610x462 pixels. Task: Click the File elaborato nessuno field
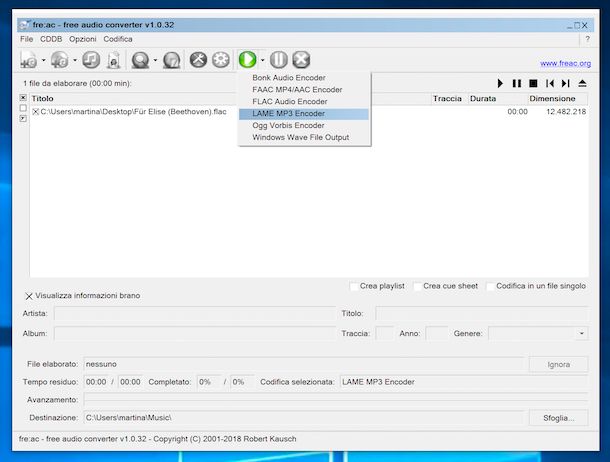(303, 364)
